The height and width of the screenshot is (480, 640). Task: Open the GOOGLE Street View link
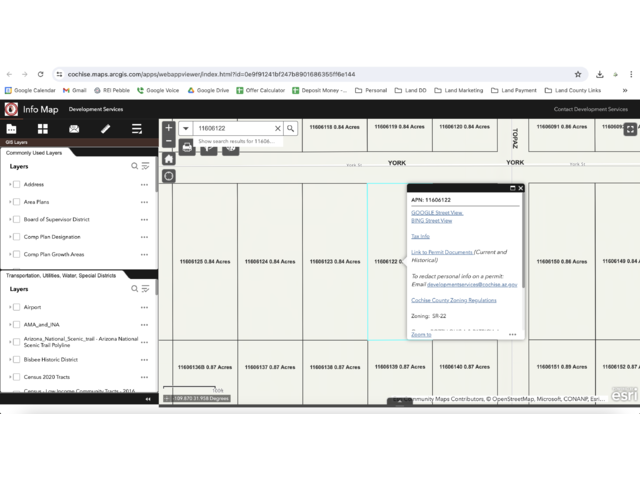click(x=437, y=213)
